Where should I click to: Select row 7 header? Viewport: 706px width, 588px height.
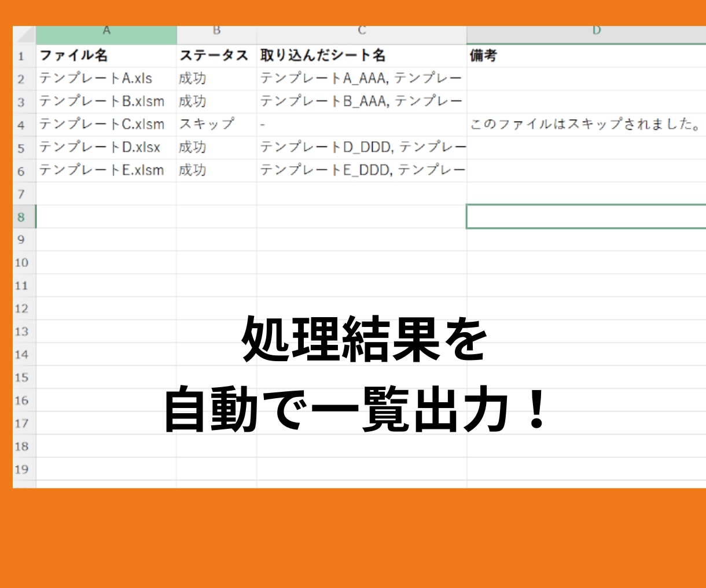point(24,194)
